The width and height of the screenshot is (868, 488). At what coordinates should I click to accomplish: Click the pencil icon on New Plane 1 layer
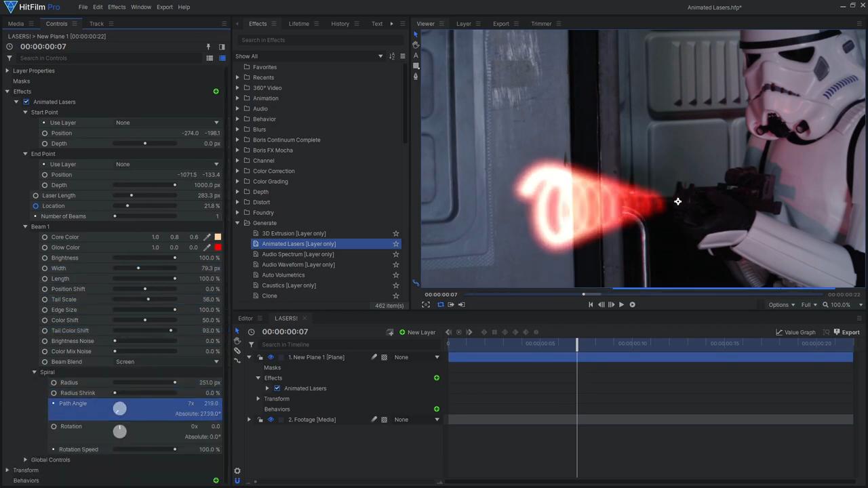[374, 357]
